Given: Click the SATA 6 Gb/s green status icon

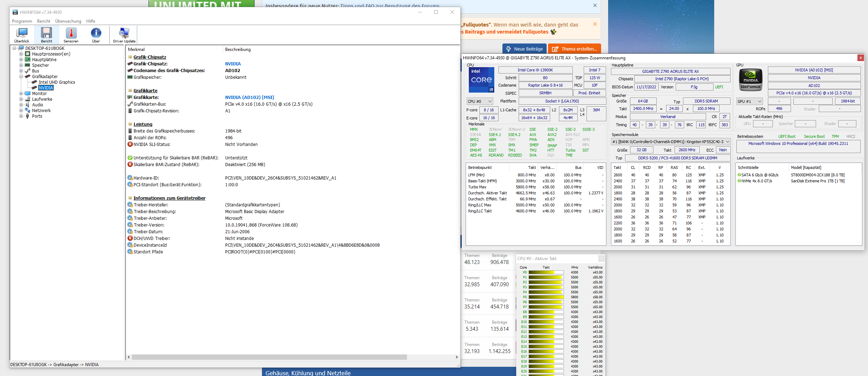Looking at the screenshot, I should [739, 175].
